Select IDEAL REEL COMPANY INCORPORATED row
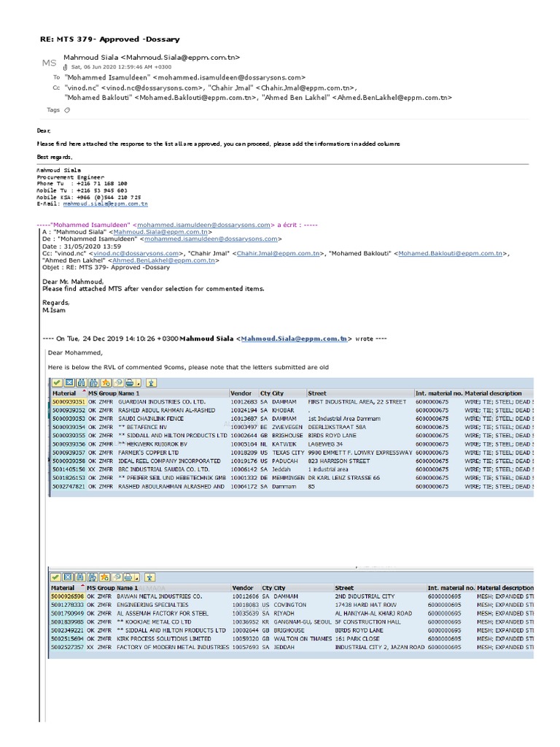 292,461
